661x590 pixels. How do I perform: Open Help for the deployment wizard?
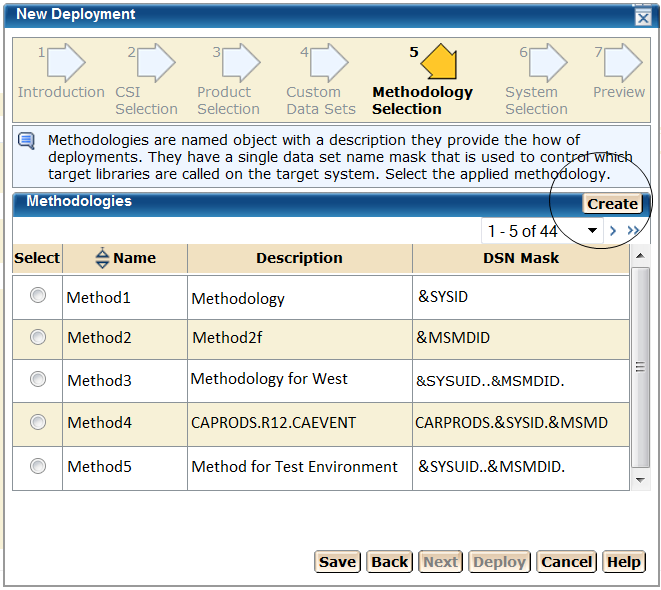(x=623, y=561)
